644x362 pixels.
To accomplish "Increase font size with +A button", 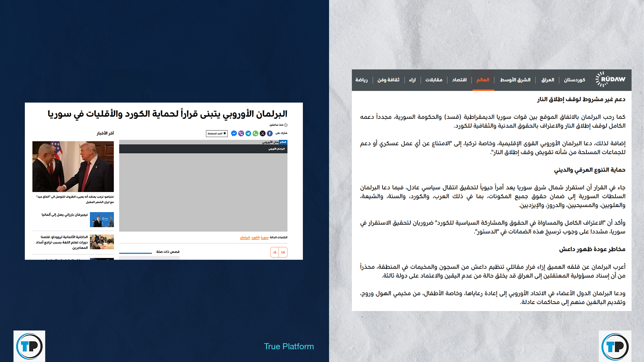I will (x=283, y=252).
